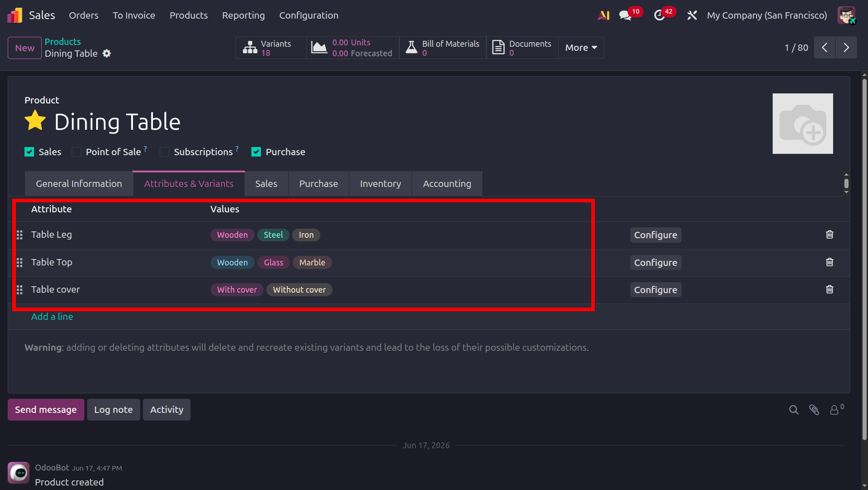Grab the drag handle of Table Leg row
868x490 pixels.
tap(20, 235)
